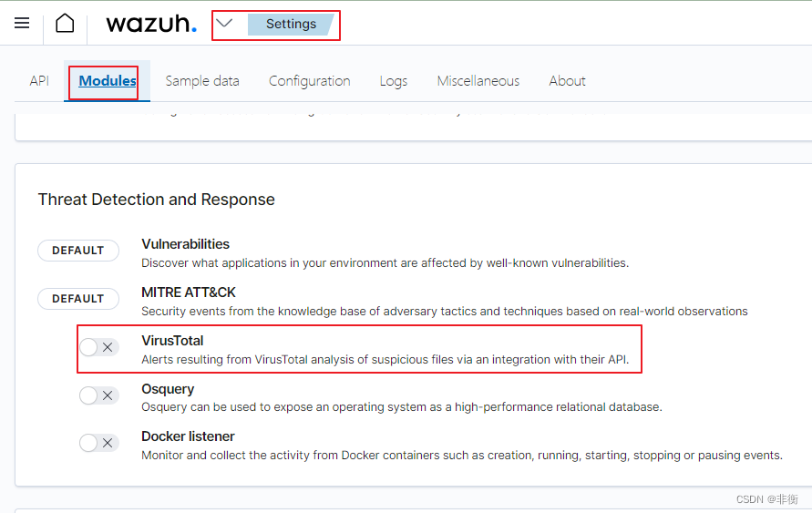This screenshot has height=513, width=812.
Task: Open the Miscellaneous tab
Action: click(478, 81)
